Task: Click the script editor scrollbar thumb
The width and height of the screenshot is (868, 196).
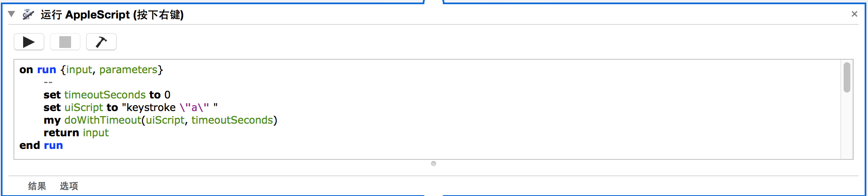Action: (x=847, y=77)
